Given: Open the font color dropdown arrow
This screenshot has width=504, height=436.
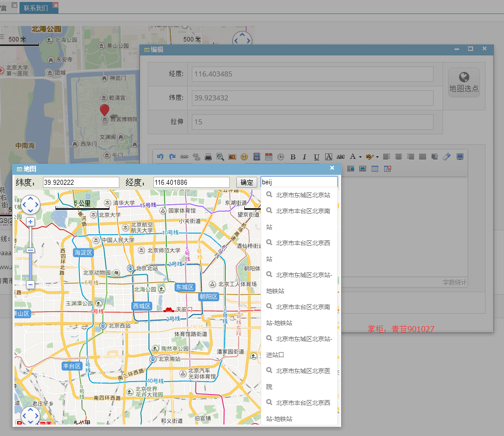Looking at the screenshot, I should (x=360, y=157).
